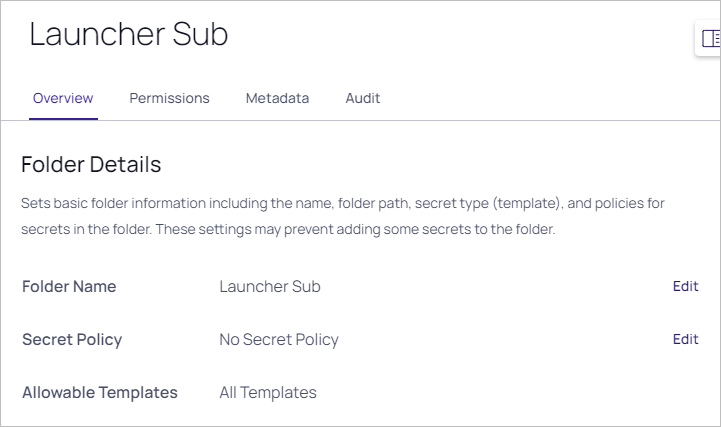Click the divider line below the tab bar
This screenshot has width=721, height=427.
[400, 120]
